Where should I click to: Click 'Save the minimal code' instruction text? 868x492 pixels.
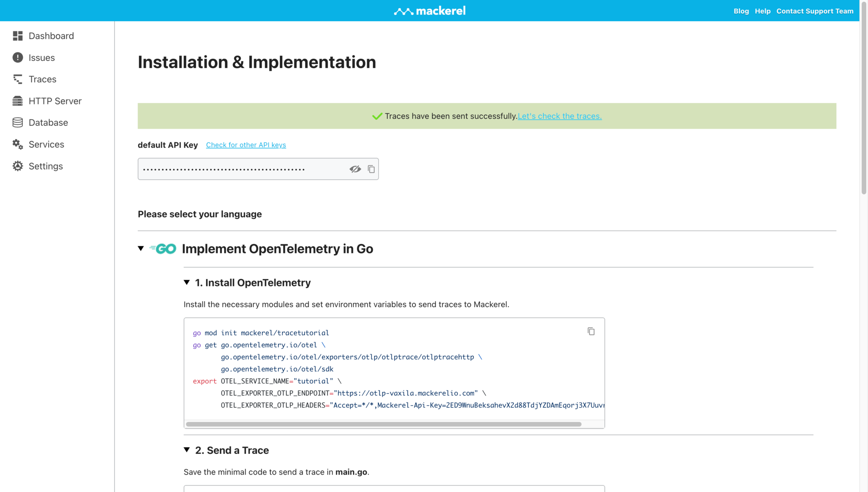[x=276, y=472]
